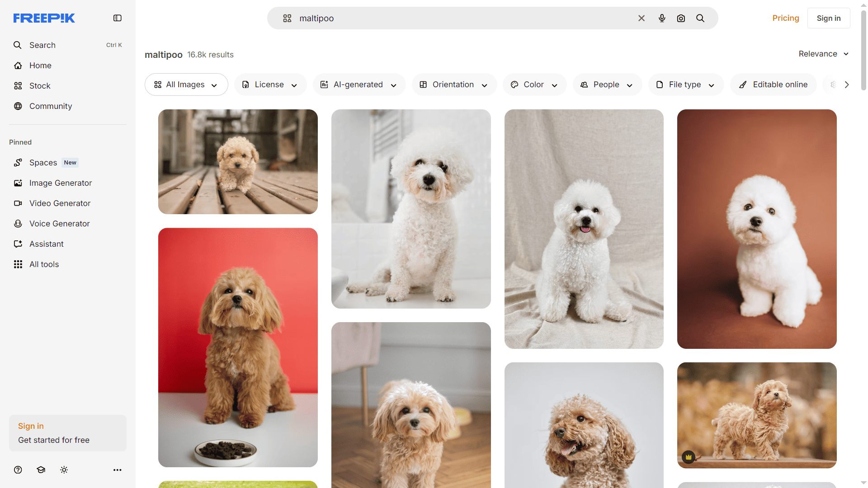Open the Assistant from the sidebar
The width and height of the screenshot is (868, 488).
46,244
